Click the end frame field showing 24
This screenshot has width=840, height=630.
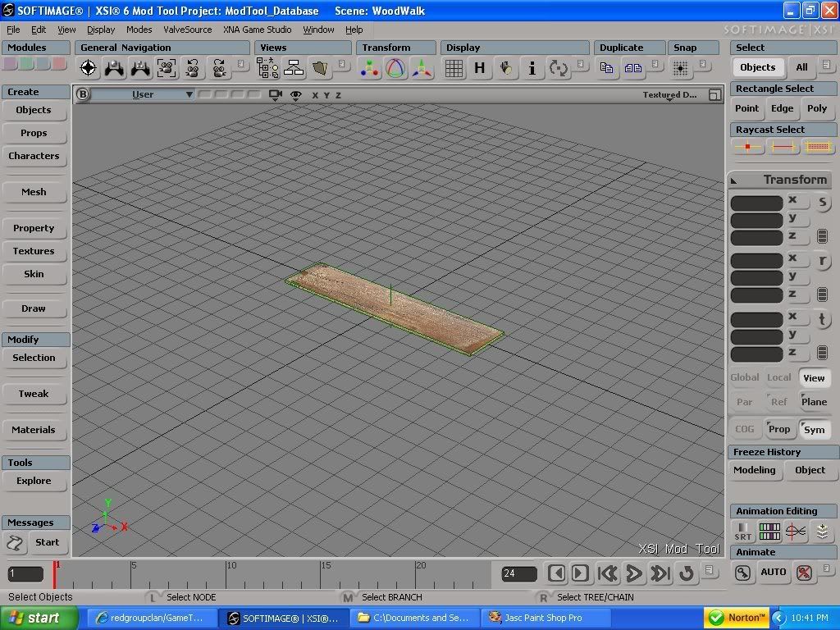tap(519, 573)
